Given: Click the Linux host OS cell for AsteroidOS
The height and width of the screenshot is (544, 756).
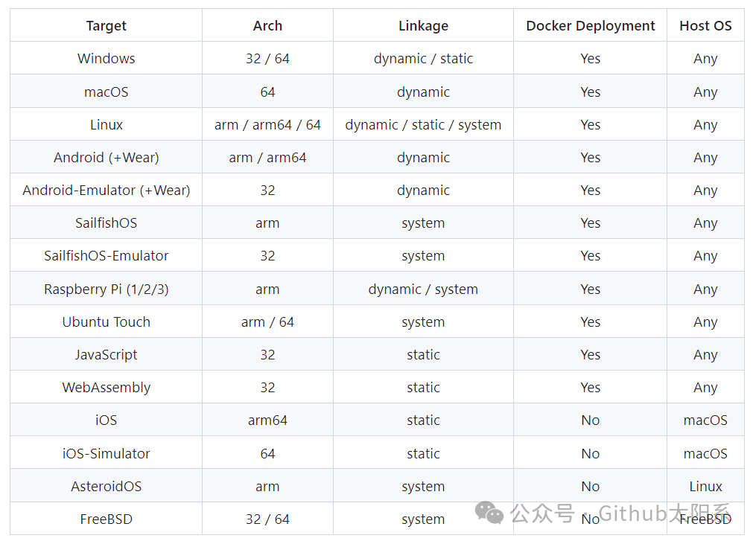Looking at the screenshot, I should pos(705,487).
